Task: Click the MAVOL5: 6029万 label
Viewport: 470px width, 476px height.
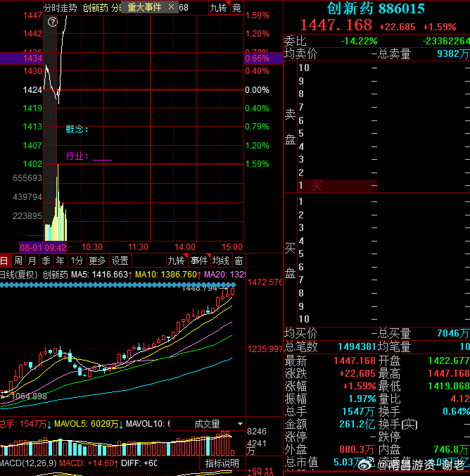Action: pyautogui.click(x=88, y=423)
